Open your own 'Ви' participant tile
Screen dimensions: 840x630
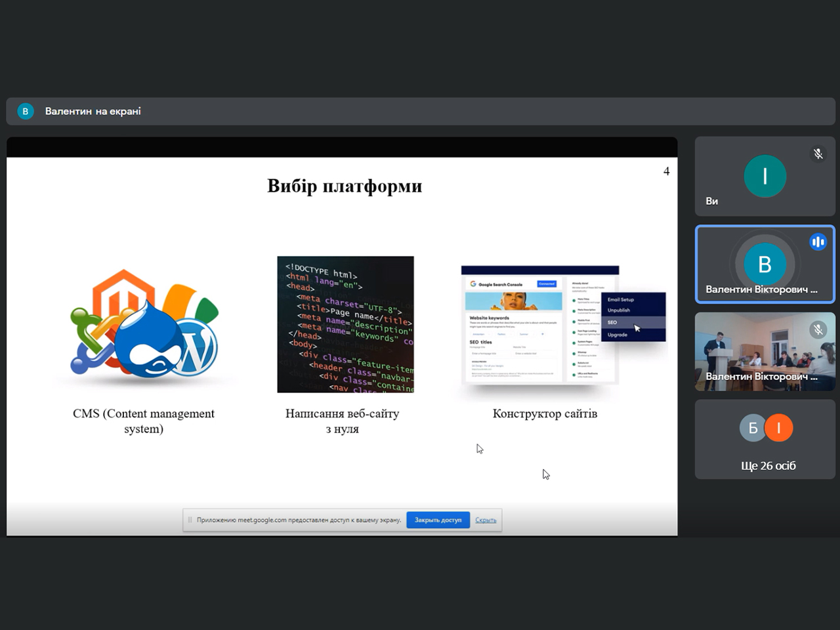coord(765,177)
